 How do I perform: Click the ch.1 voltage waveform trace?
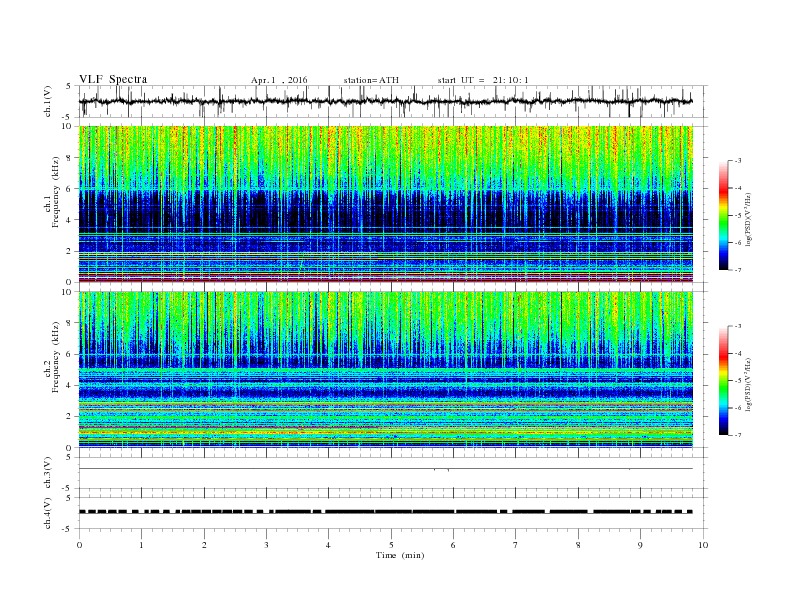point(386,101)
